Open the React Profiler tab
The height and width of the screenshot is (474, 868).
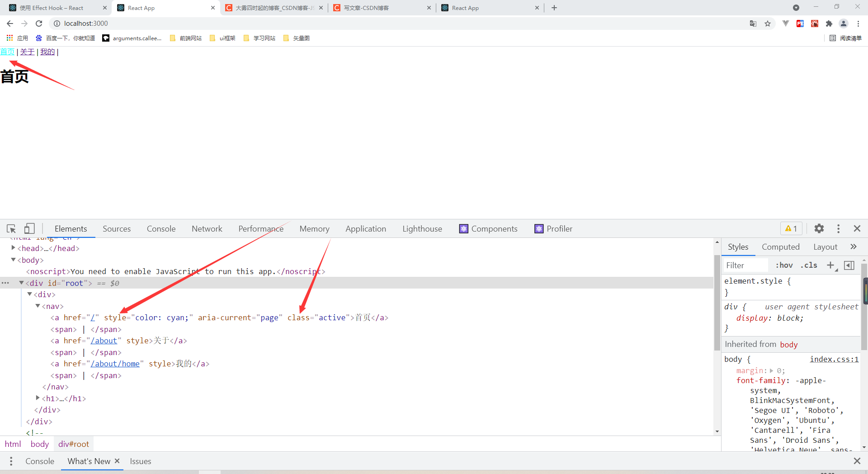(x=553, y=229)
